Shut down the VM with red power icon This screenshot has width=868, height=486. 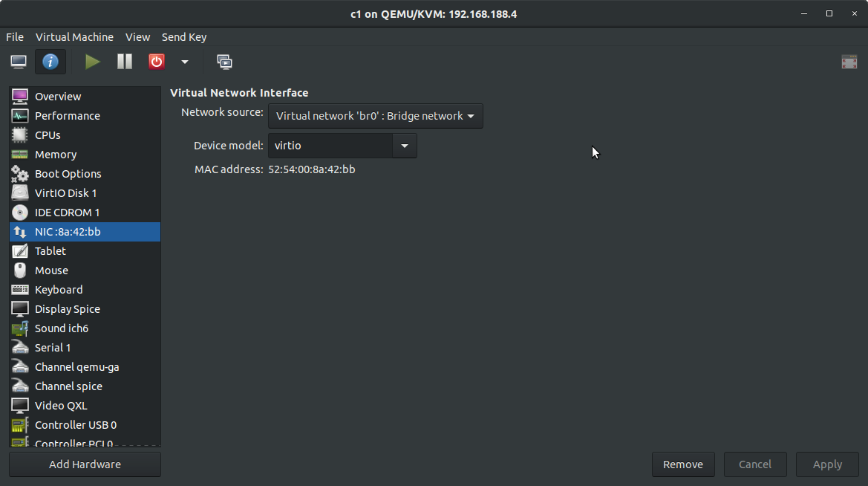coord(157,62)
